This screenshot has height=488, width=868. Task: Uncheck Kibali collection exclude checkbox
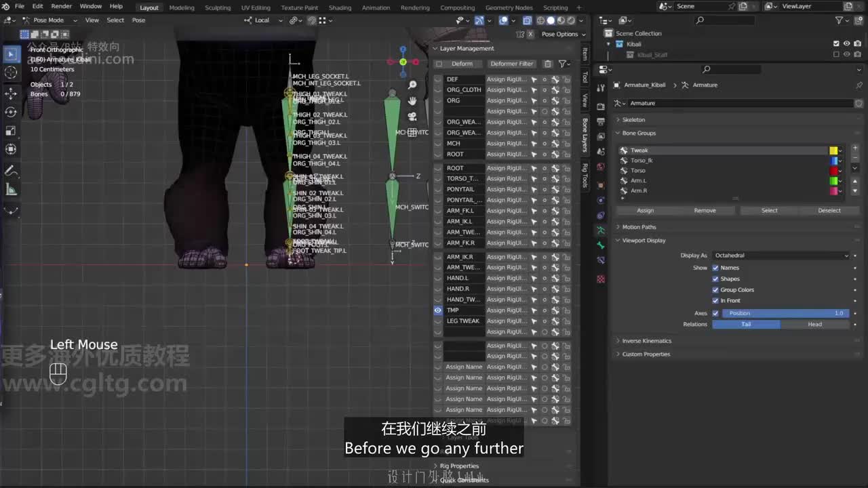point(836,44)
